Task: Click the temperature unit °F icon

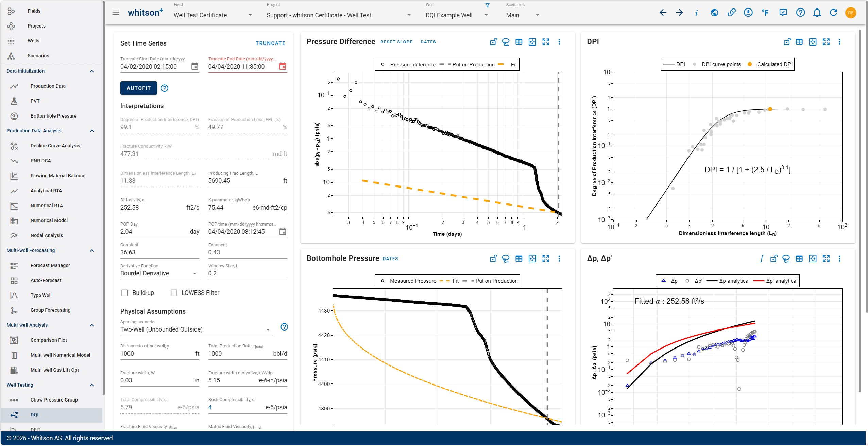Action: point(765,13)
